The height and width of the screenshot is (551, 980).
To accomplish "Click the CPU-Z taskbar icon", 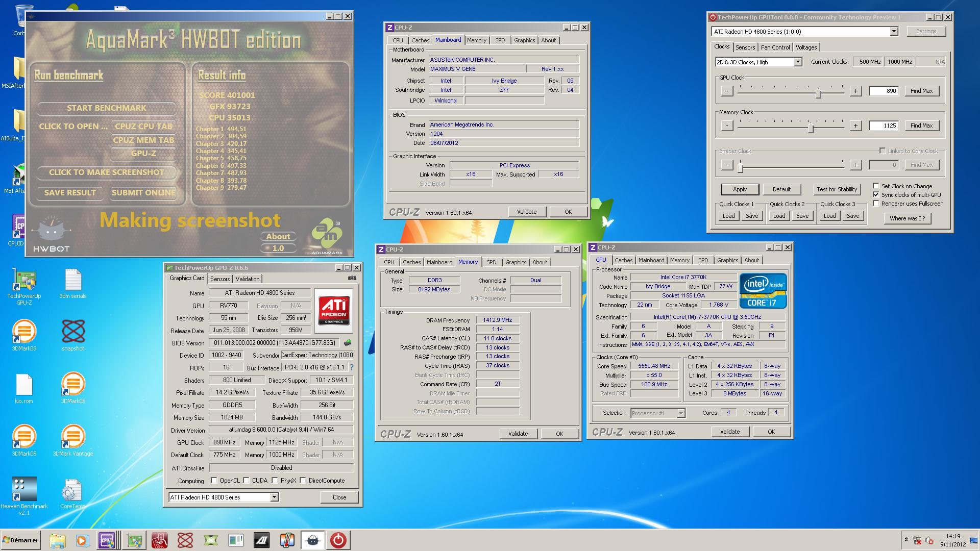I will point(107,540).
